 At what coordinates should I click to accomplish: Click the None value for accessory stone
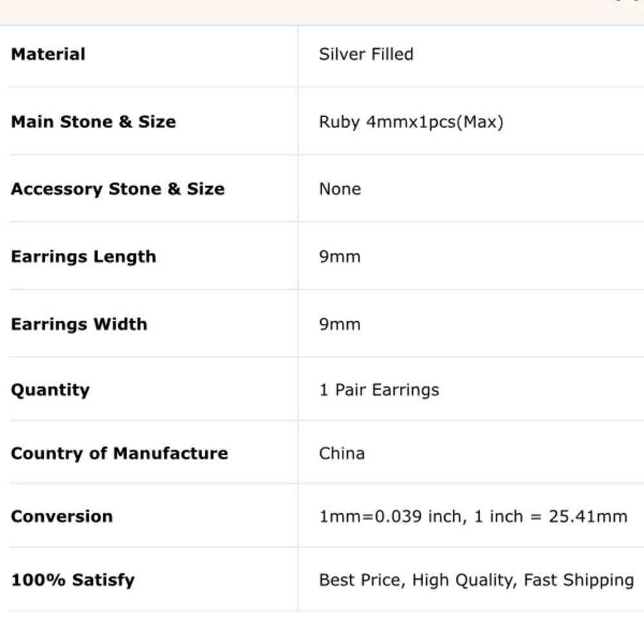pyautogui.click(x=340, y=189)
